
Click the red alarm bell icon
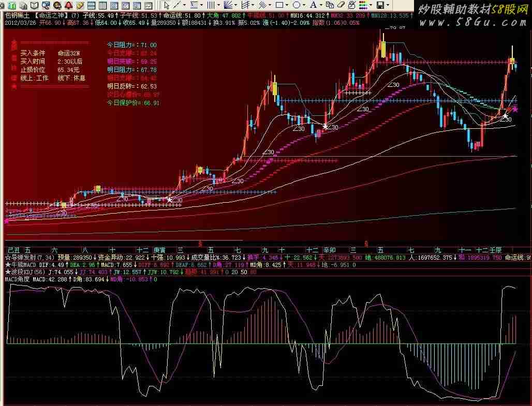68,5
